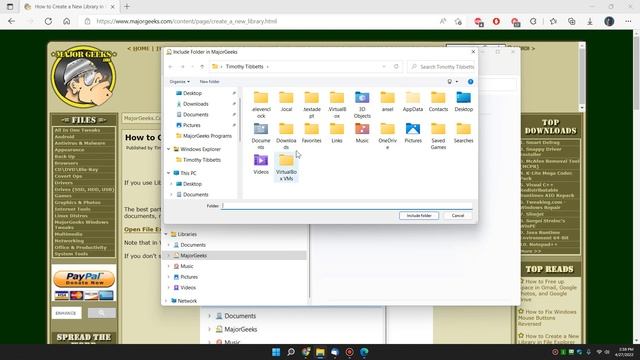Open the Organize dropdown menu

pos(180,82)
